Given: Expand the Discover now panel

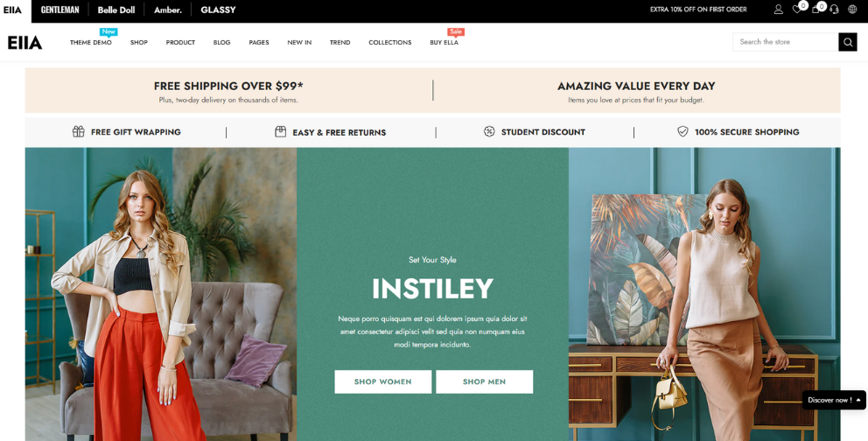Looking at the screenshot, I should click(834, 400).
